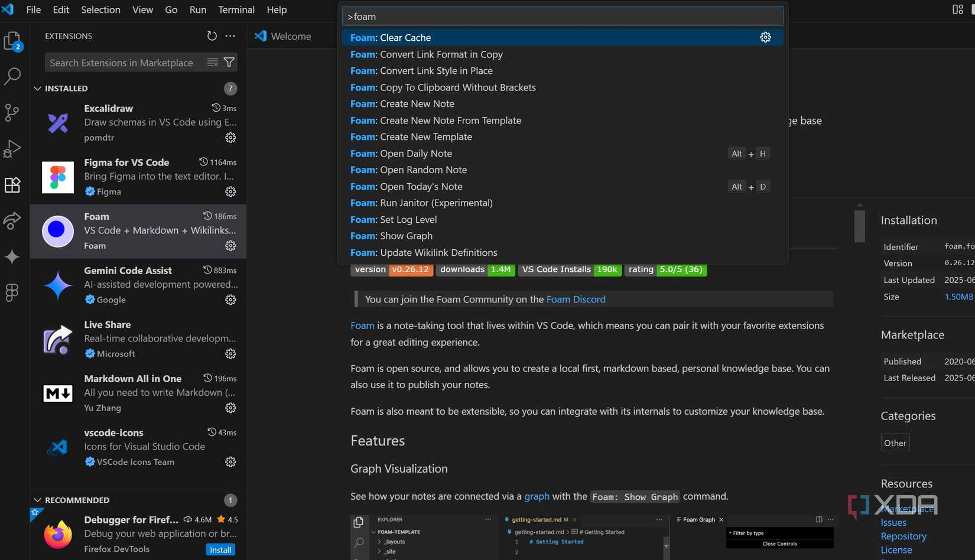Refresh the installed extensions list
The height and width of the screenshot is (560, 975).
(212, 35)
